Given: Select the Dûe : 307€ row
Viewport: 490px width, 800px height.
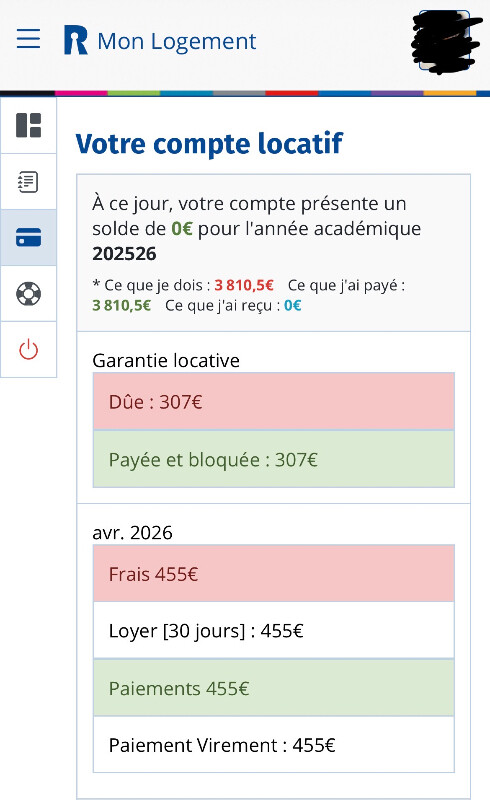Looking at the screenshot, I should pos(274,402).
